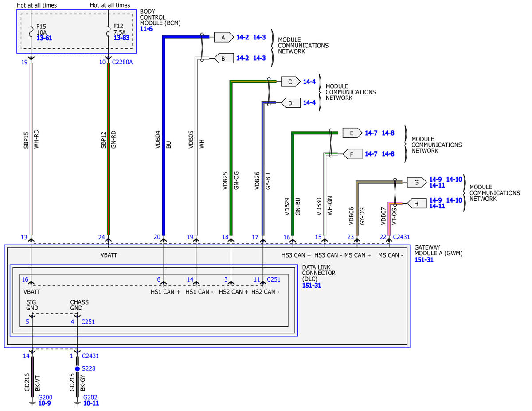Click the thick solid blue VDB04 wire
This screenshot has width=532, height=411.
point(164,136)
